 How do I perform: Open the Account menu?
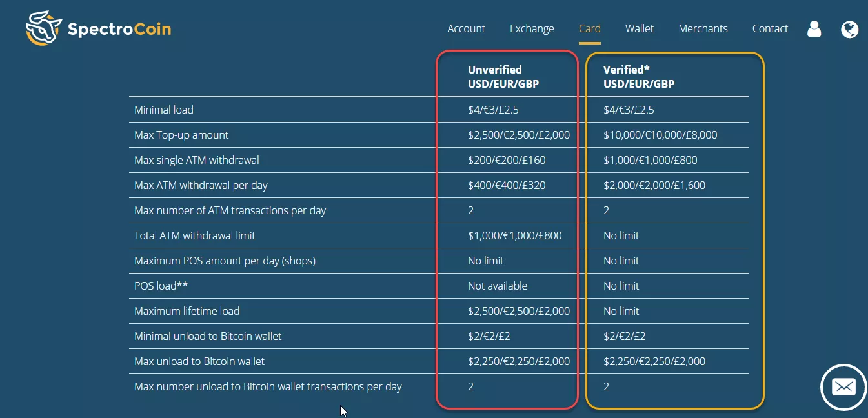pos(466,28)
